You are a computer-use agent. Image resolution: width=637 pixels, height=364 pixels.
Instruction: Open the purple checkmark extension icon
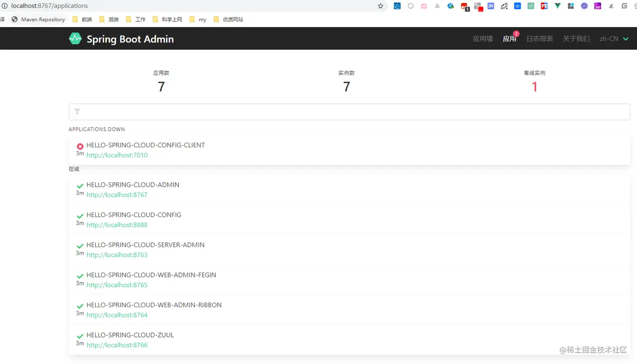584,6
